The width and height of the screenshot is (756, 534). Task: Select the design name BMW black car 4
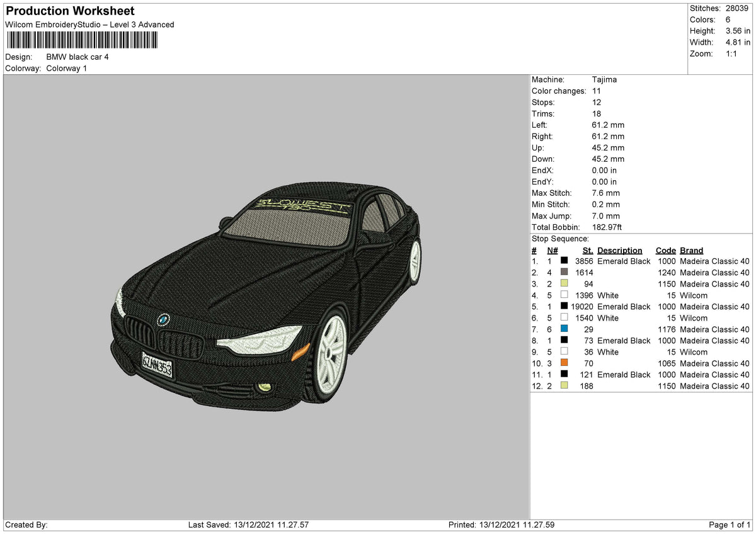[77, 57]
